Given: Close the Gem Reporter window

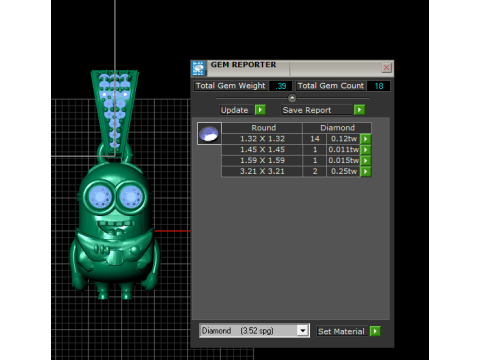Looking at the screenshot, I should pos(386,68).
